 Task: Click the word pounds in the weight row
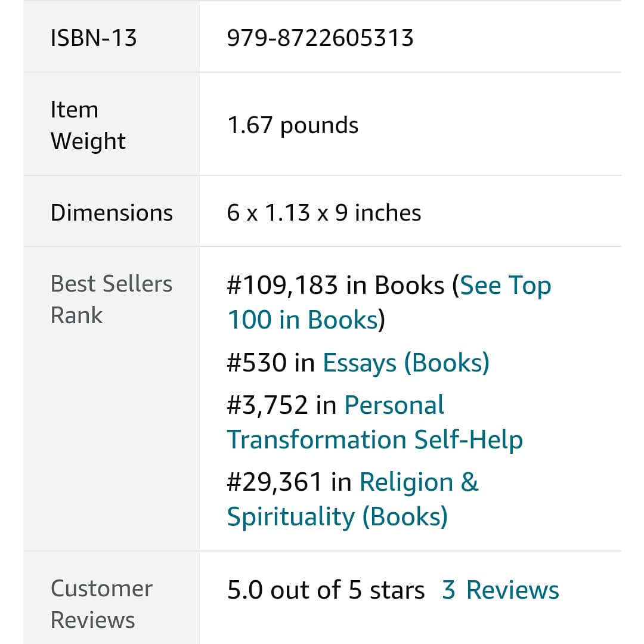(x=319, y=125)
